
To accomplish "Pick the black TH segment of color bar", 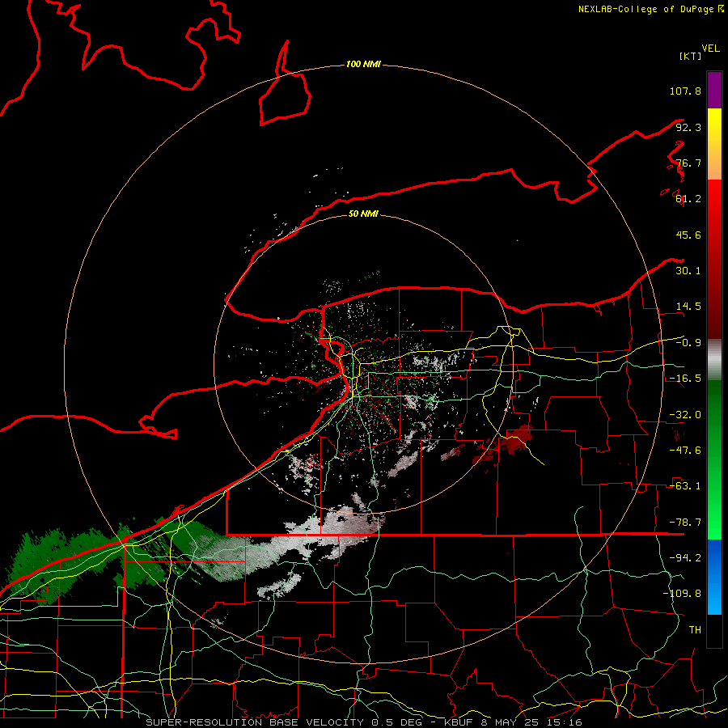I will click(714, 630).
